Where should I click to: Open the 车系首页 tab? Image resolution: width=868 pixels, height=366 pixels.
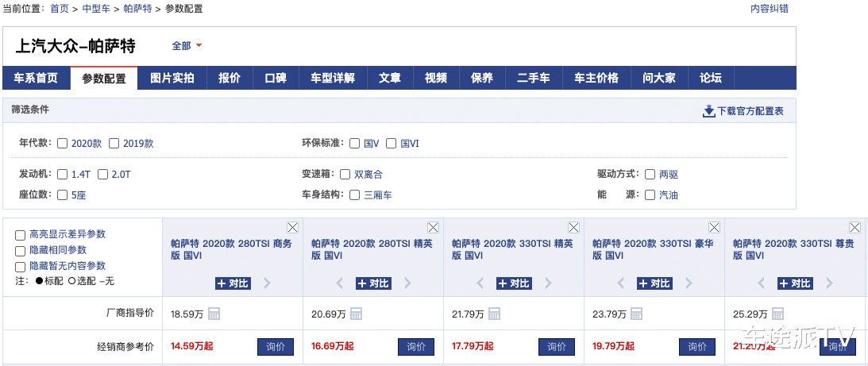[x=36, y=78]
